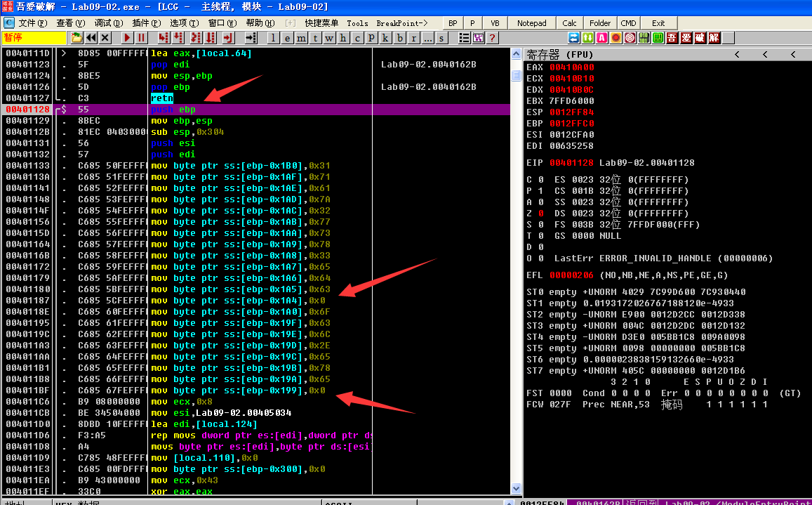Click the binary 010 101 plugin icon
The height and width of the screenshot is (505, 812).
point(644,38)
